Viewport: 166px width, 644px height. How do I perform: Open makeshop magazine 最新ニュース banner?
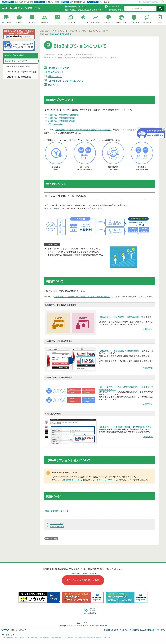126,597
